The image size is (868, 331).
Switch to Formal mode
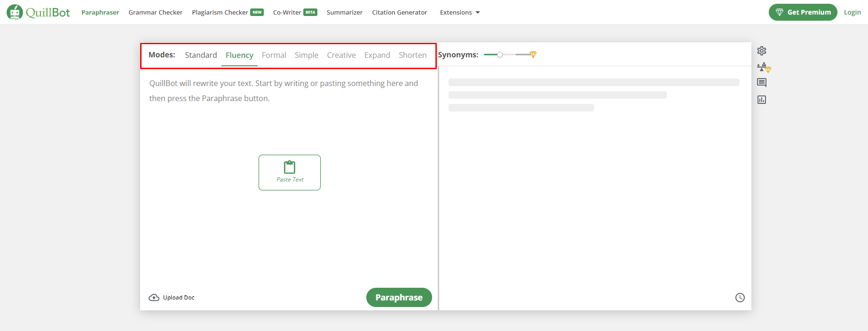pyautogui.click(x=274, y=55)
